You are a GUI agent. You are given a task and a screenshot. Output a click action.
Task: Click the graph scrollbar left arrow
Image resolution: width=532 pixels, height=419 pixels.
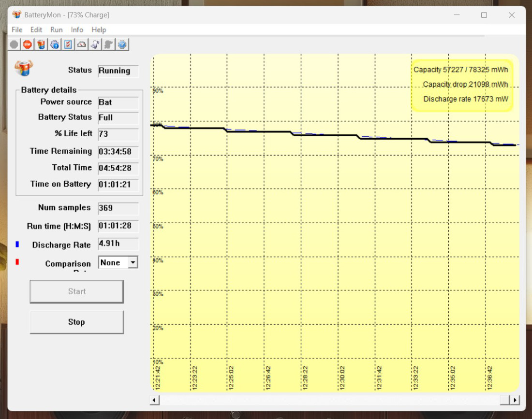click(154, 400)
